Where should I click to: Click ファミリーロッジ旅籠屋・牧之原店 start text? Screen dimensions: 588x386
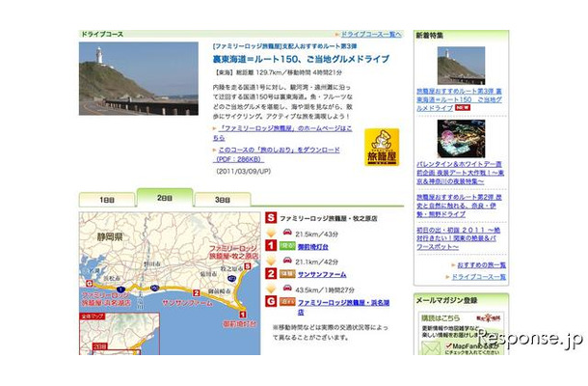point(329,218)
